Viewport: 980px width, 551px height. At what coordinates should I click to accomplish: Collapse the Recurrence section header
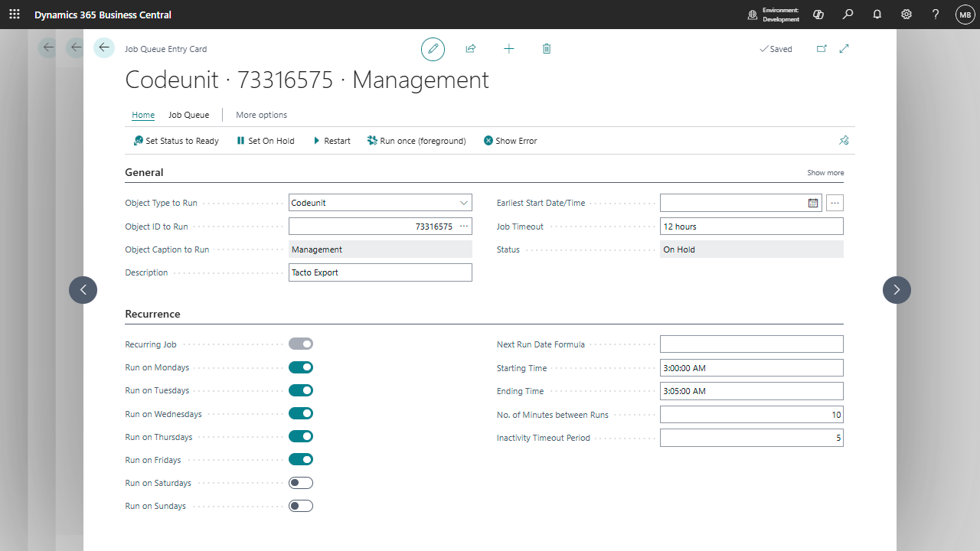pyautogui.click(x=152, y=314)
